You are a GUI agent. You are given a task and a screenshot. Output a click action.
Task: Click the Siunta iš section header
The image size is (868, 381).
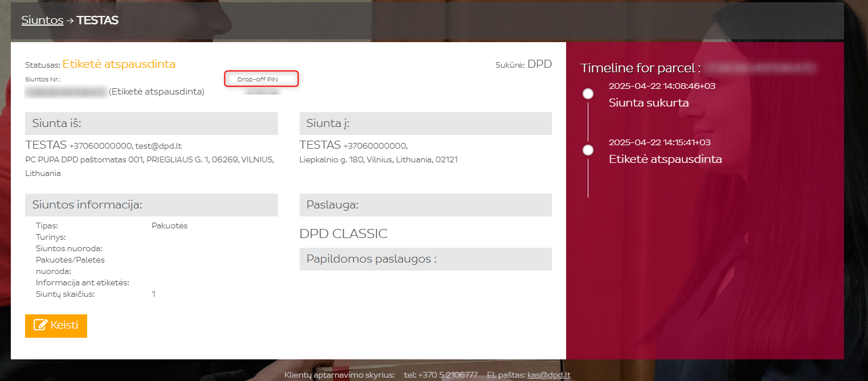(x=152, y=124)
